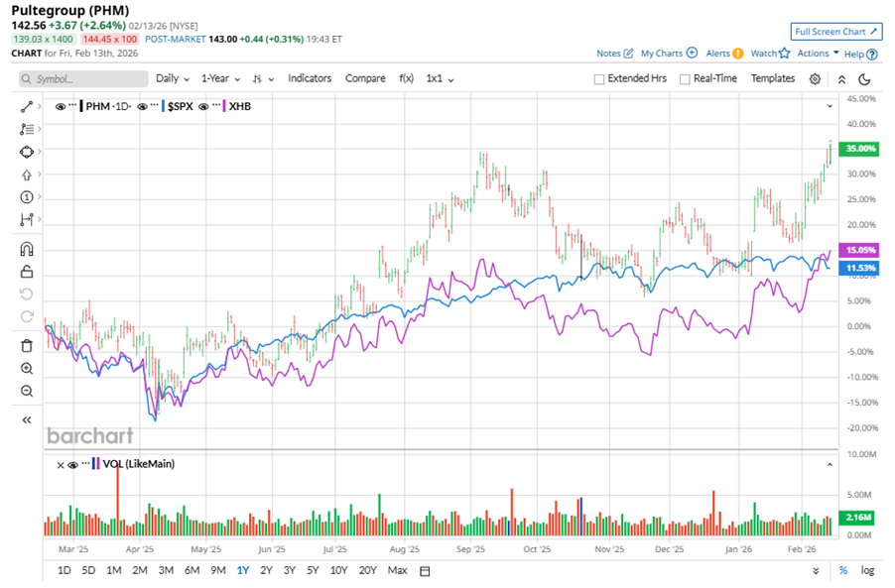Enable the magnet snapping tool

(27, 248)
